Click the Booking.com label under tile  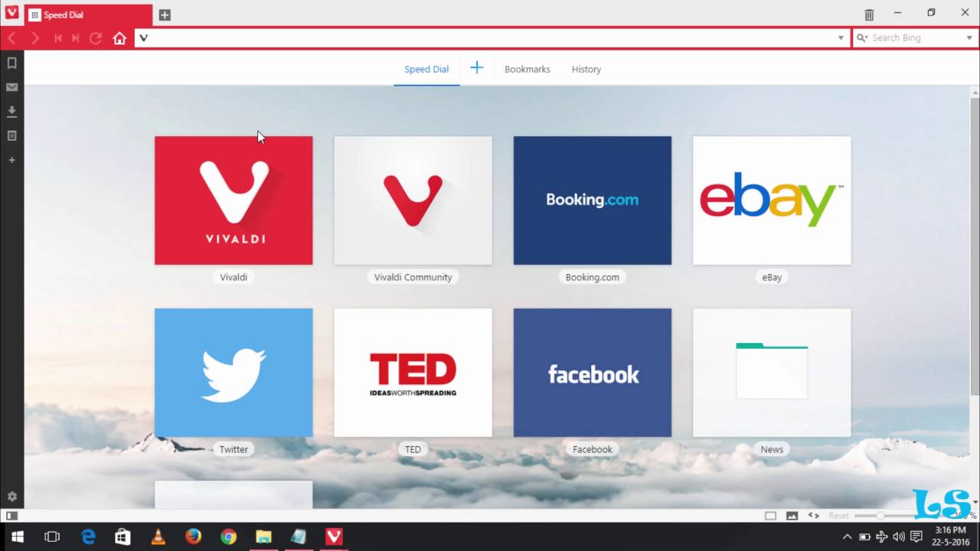click(593, 277)
